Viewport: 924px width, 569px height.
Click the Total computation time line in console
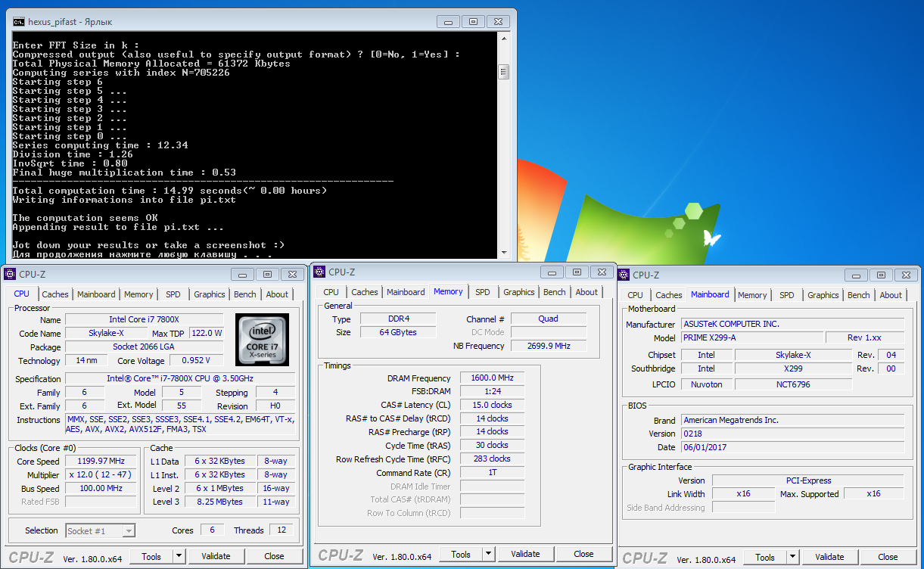[170, 191]
